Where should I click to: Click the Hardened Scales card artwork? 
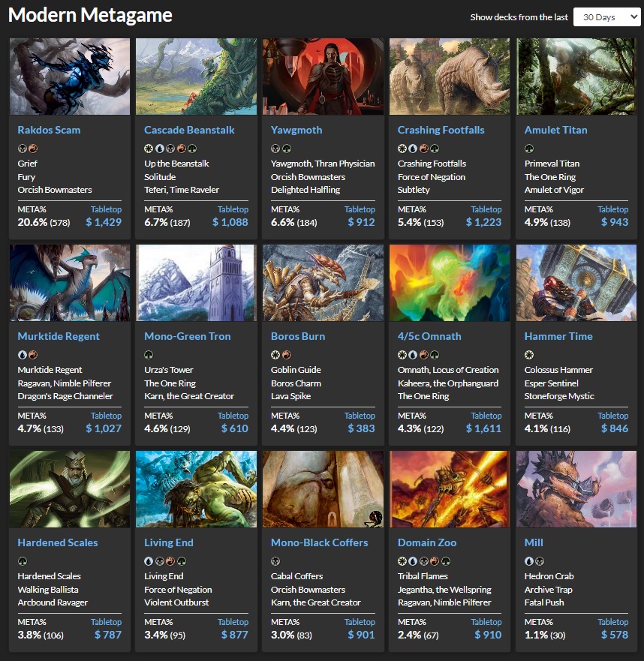point(70,489)
